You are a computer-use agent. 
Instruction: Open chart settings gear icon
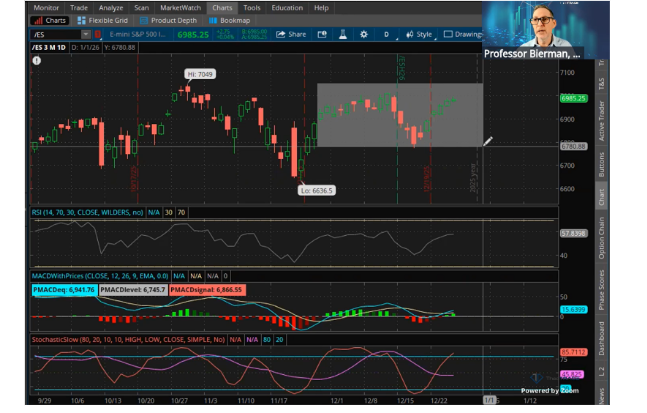click(364, 34)
